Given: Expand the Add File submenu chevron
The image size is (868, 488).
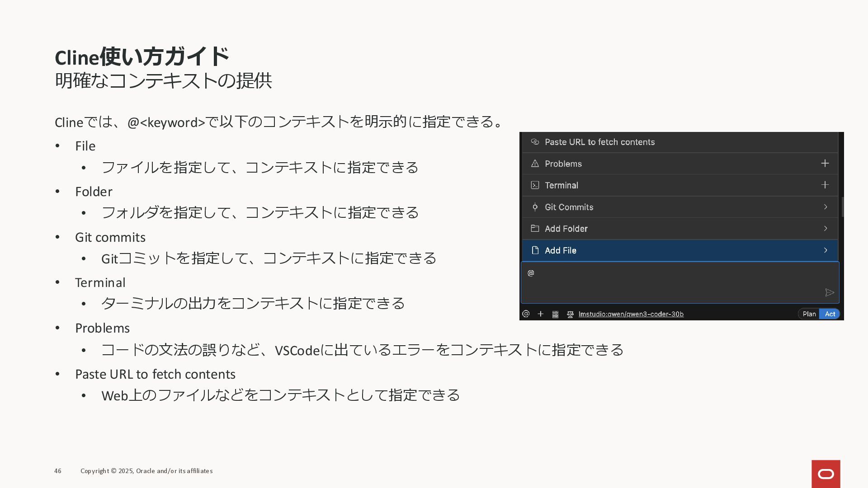Looking at the screenshot, I should pos(825,250).
